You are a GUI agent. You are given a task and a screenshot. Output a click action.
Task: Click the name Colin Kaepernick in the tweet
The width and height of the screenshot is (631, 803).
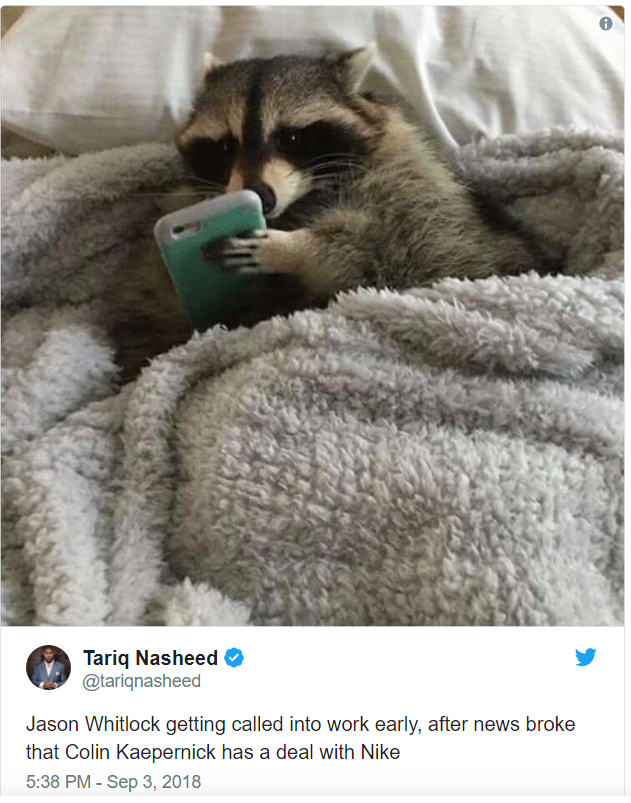click(x=141, y=752)
